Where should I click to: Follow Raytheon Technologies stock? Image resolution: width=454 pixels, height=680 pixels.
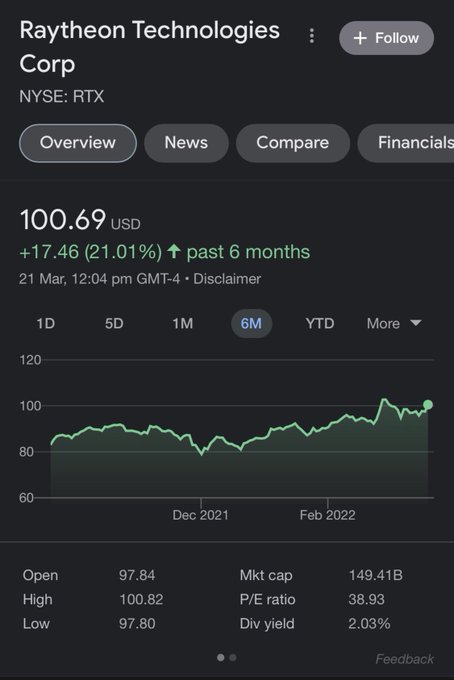pos(386,38)
